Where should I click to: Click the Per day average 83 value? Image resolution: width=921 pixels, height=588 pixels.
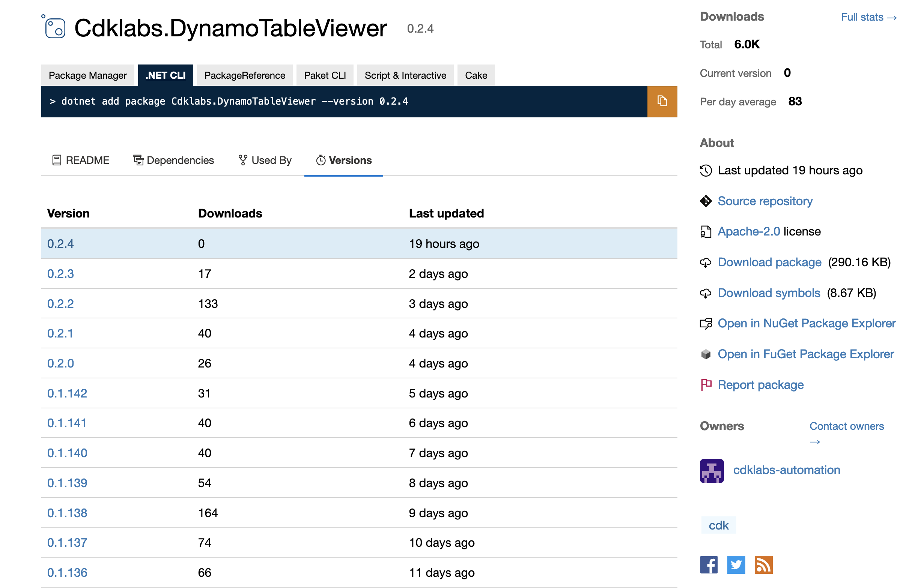tap(795, 101)
